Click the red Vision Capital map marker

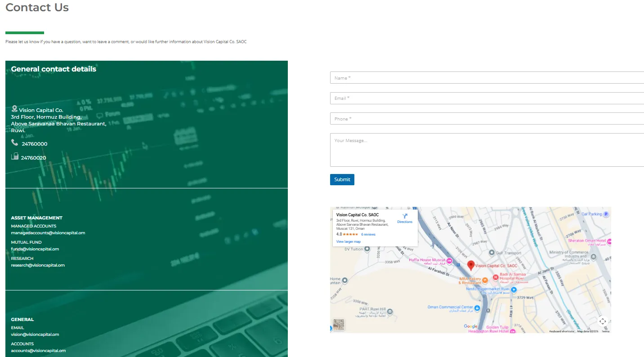[x=471, y=265]
